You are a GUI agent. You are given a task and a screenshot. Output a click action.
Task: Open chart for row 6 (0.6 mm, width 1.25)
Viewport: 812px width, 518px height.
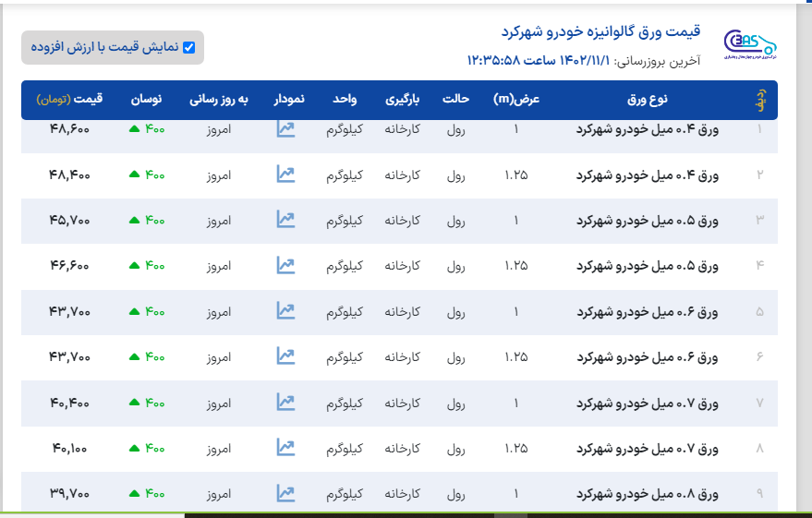(x=285, y=356)
